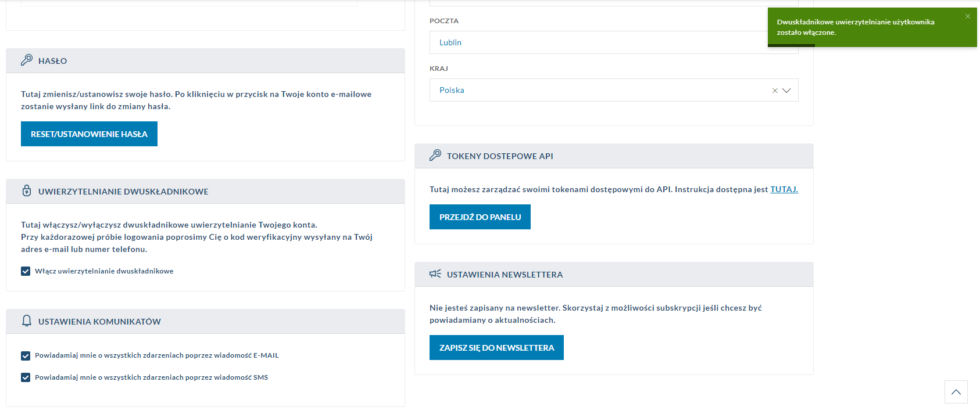Disable the two-factor authentication checkbox

(x=26, y=271)
